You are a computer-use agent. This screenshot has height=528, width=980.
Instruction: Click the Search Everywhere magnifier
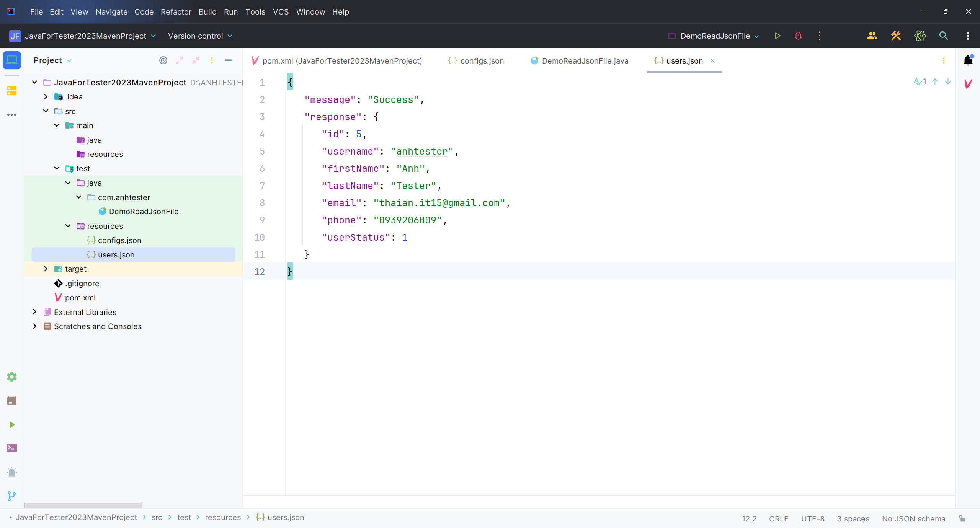coord(944,36)
